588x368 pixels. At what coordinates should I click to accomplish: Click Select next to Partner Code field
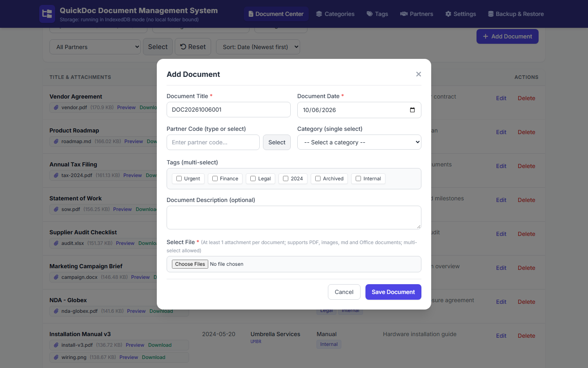pyautogui.click(x=277, y=142)
